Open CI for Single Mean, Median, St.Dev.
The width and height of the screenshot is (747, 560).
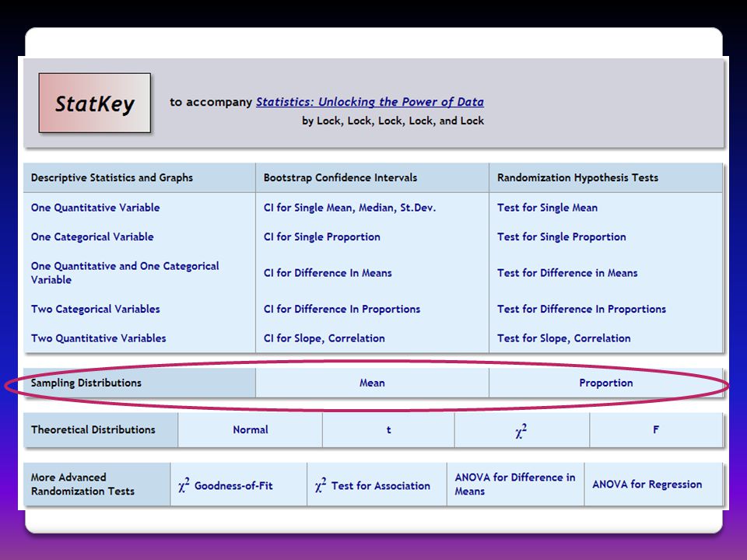(349, 208)
